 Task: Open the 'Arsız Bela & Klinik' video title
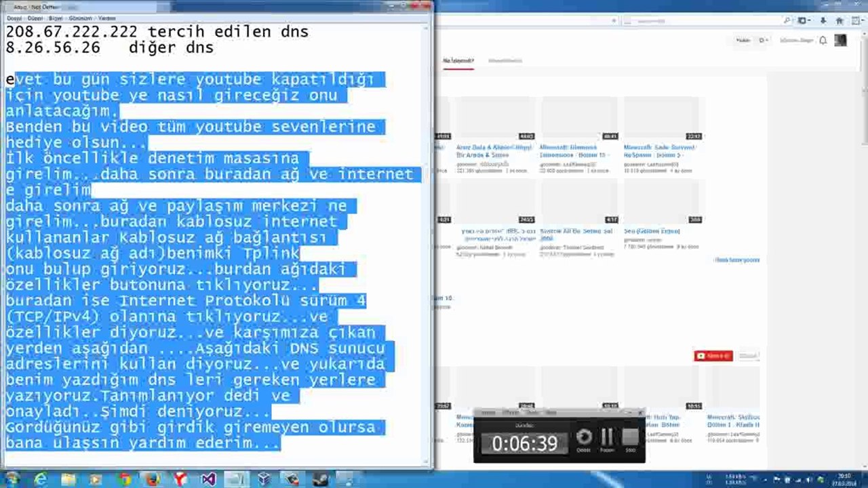(x=494, y=150)
